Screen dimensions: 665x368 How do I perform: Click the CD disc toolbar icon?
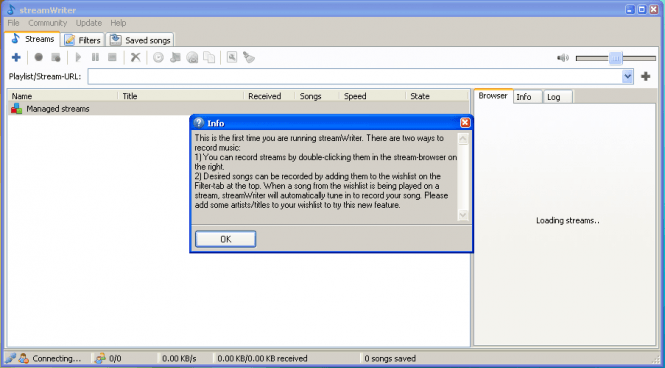coord(158,57)
